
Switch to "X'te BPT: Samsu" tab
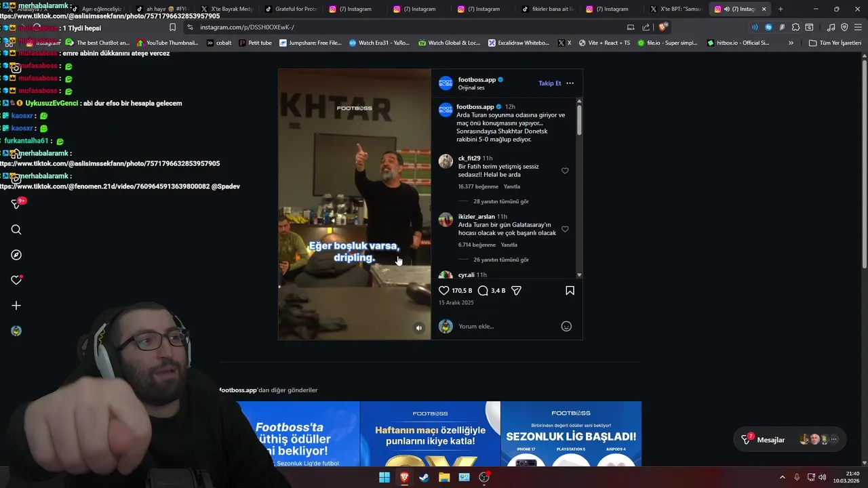click(676, 9)
